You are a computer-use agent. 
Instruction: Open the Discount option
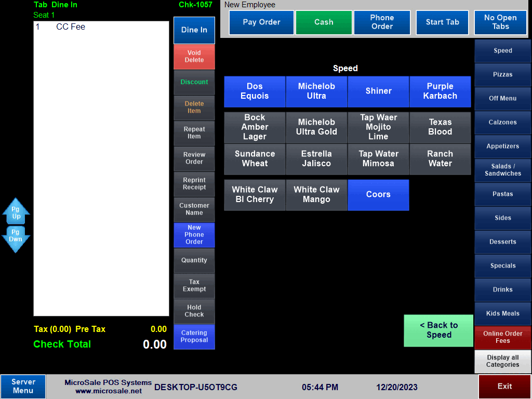point(194,82)
